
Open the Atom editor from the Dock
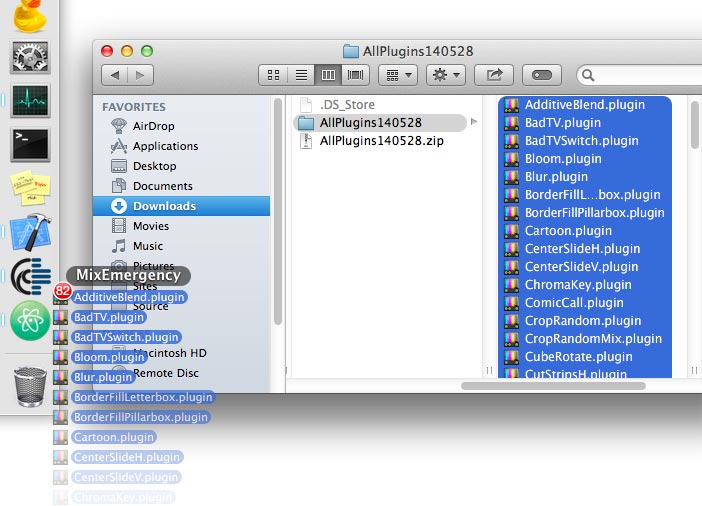[30, 321]
